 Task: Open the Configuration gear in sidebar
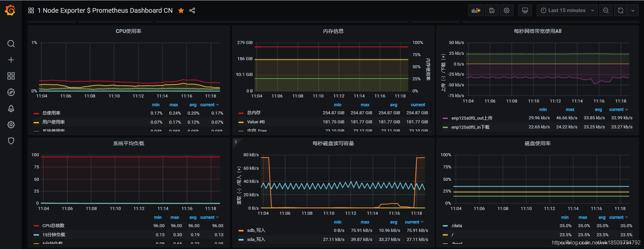[x=11, y=125]
